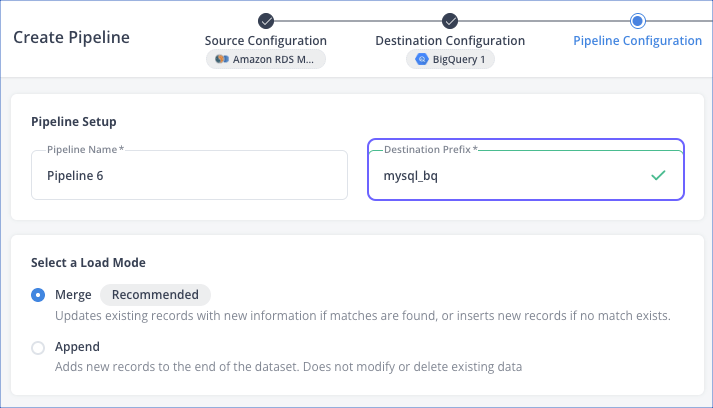Click the Create Pipeline page heading
This screenshot has width=713, height=408.
[71, 38]
